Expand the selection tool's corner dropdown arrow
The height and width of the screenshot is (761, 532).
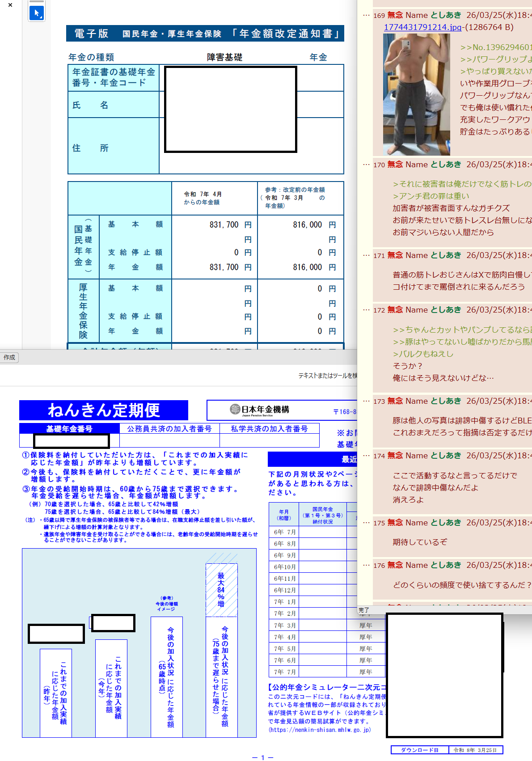pyautogui.click(x=41, y=17)
